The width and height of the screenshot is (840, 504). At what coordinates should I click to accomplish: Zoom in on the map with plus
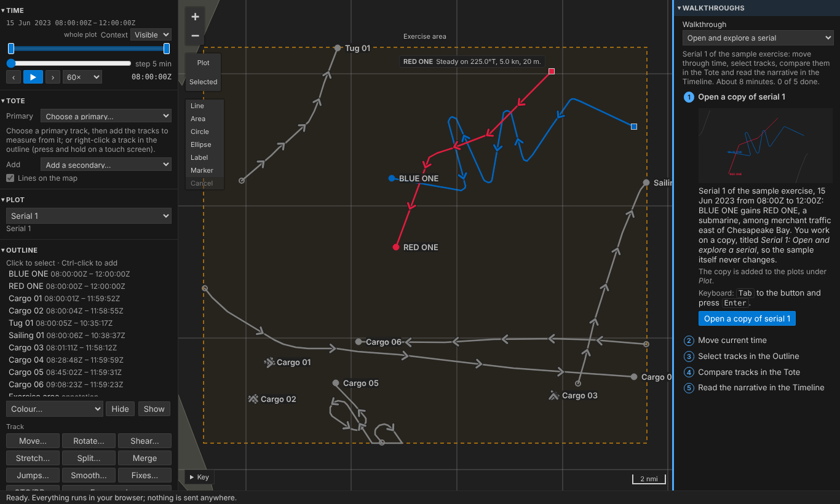click(195, 17)
